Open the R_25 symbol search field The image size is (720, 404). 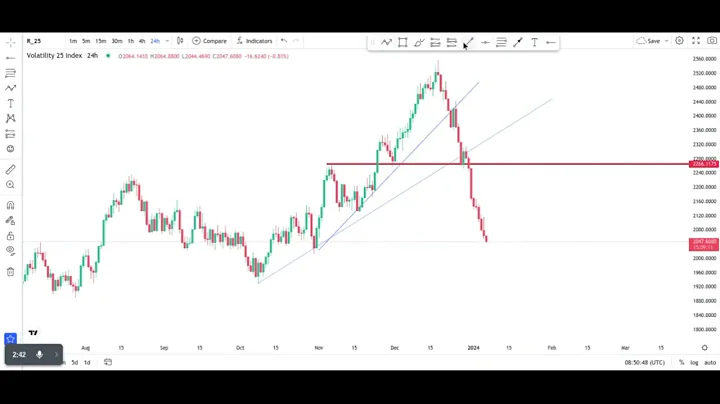coord(34,41)
